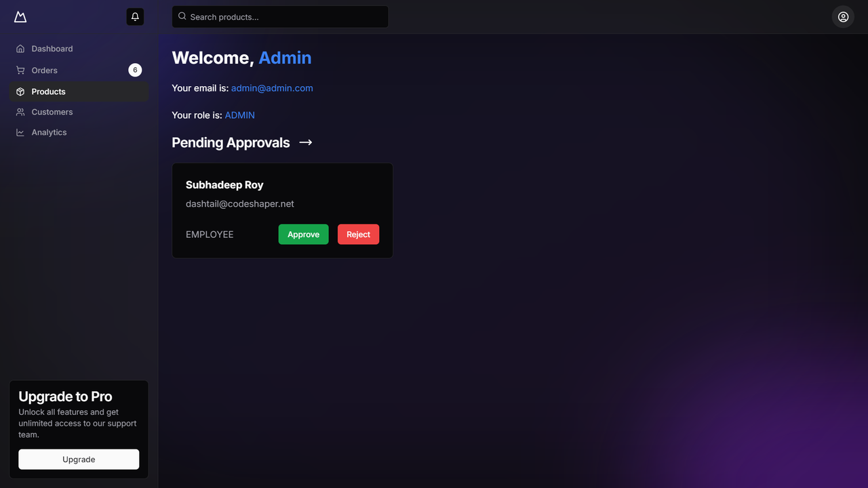The image size is (868, 488).
Task: Click the Upgrade button
Action: point(79,459)
